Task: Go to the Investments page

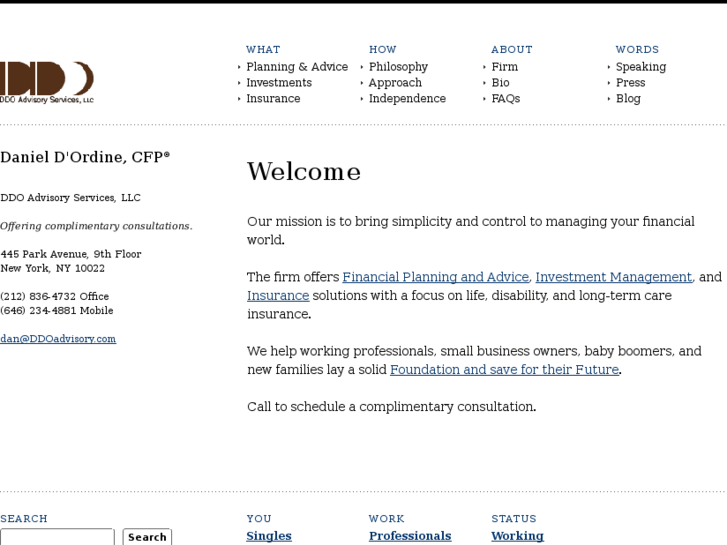Action: pyautogui.click(x=279, y=83)
